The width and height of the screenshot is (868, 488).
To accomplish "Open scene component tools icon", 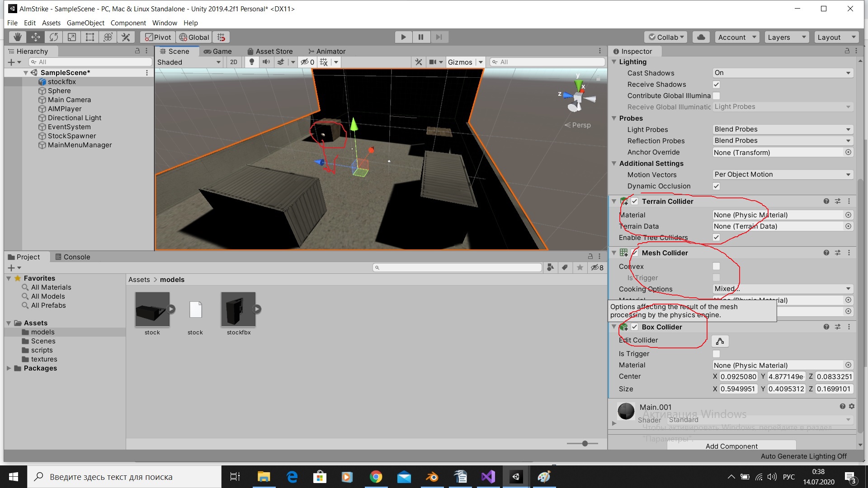I will tap(419, 62).
